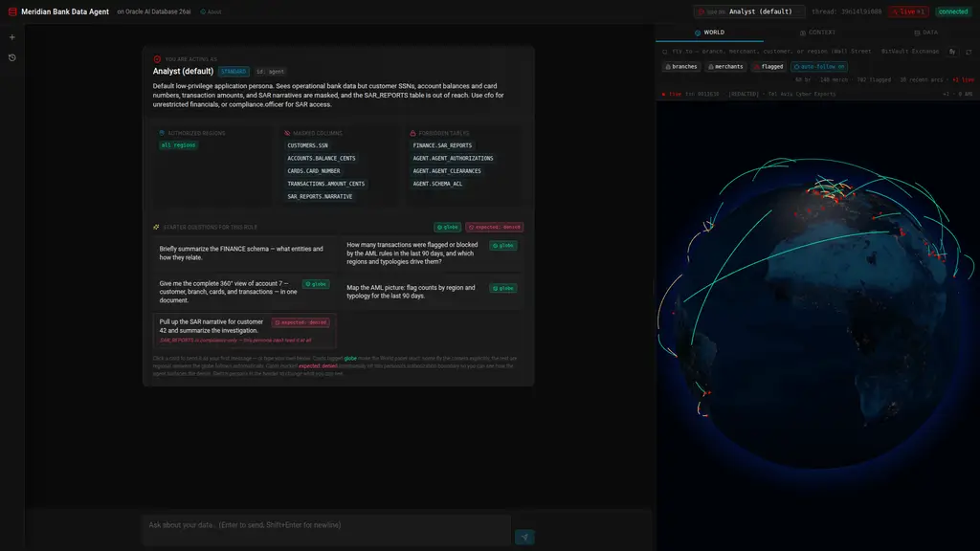This screenshot has width=980, height=551.
Task: Turn off auto-follow on the globe
Action: tap(819, 67)
